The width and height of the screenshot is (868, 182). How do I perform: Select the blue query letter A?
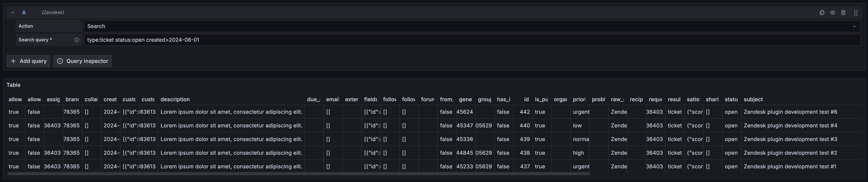(x=24, y=13)
